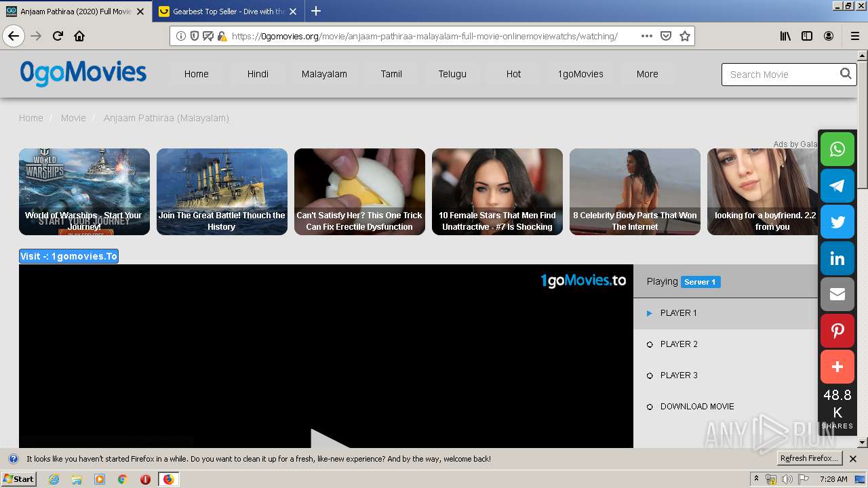Open the Windows Start menu

(x=19, y=479)
